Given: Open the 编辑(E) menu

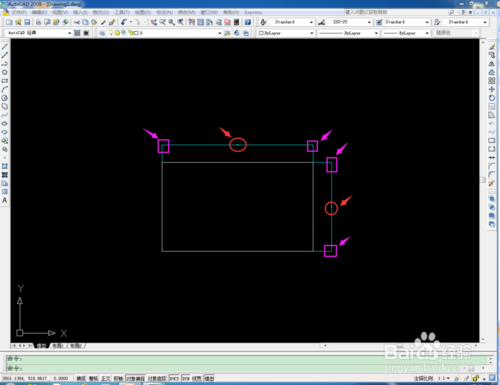Looking at the screenshot, I should pyautogui.click(x=39, y=12).
